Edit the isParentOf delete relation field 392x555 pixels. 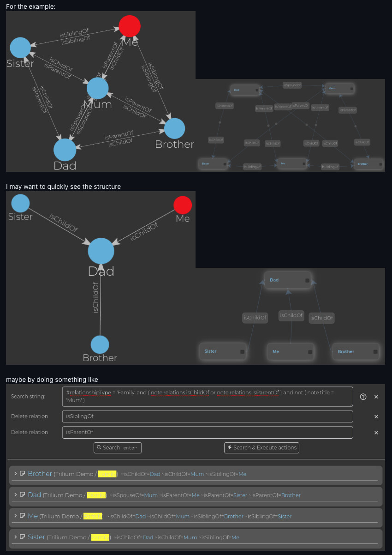208,433
